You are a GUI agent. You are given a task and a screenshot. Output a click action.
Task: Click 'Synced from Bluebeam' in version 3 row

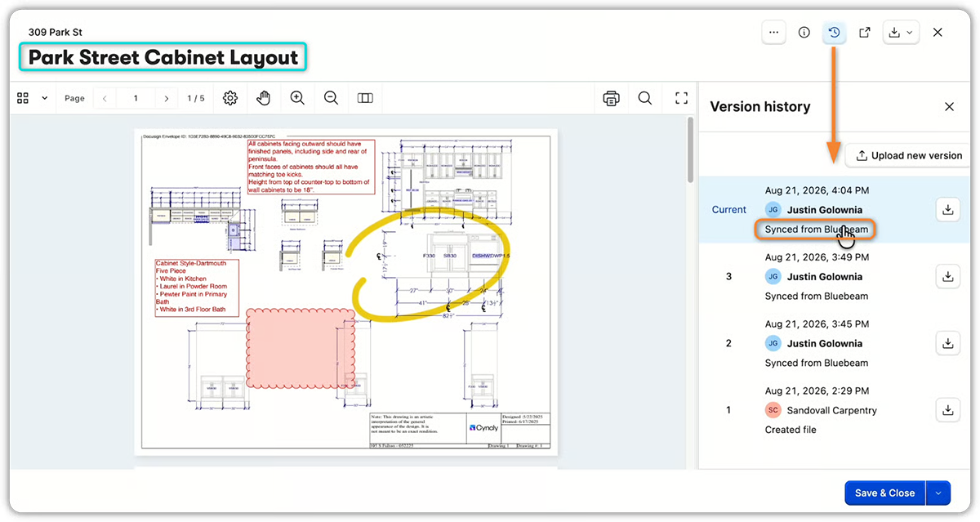click(x=817, y=297)
